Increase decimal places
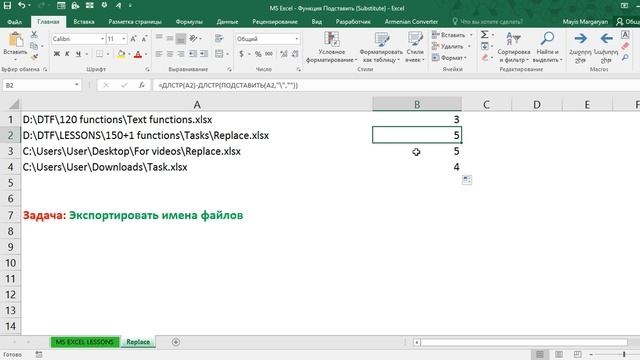The width and height of the screenshot is (640, 360). (x=284, y=54)
